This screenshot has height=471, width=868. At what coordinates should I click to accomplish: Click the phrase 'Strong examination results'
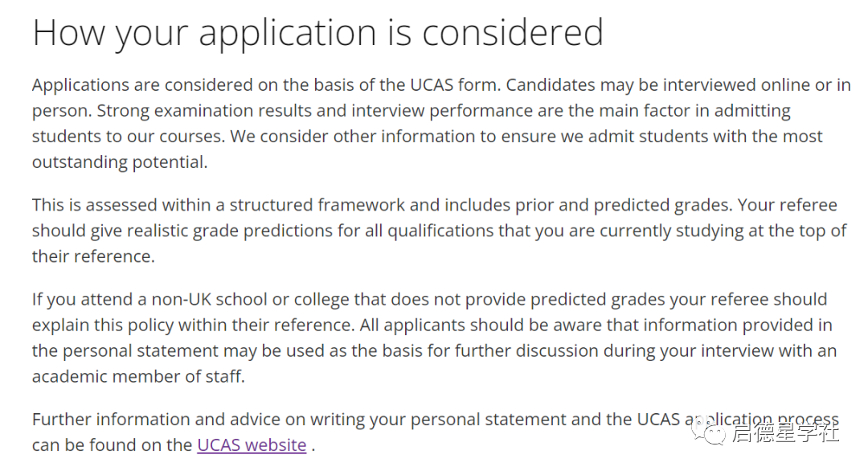[x=199, y=110]
